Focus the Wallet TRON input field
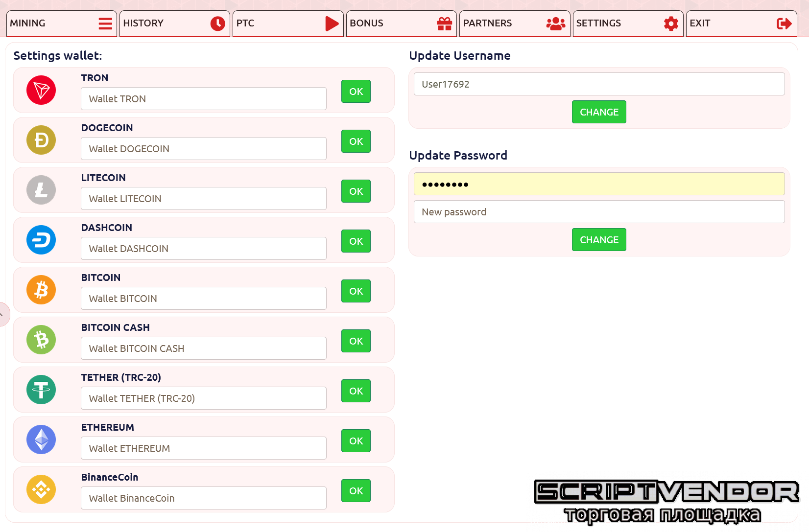 point(204,99)
